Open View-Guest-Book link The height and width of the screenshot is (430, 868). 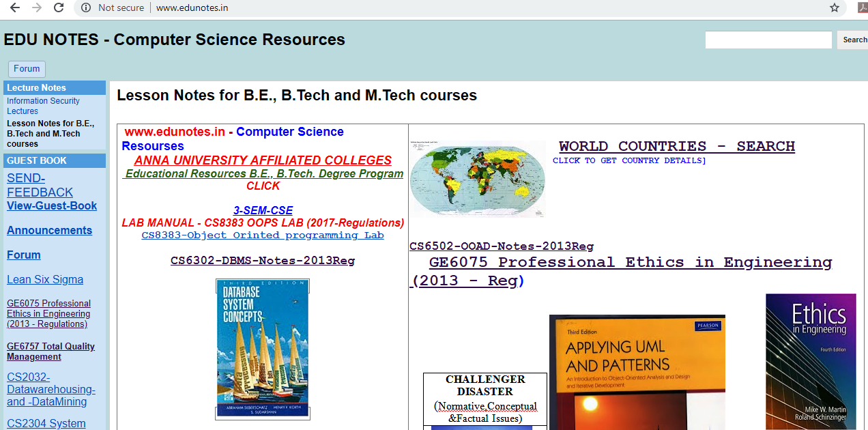[52, 205]
